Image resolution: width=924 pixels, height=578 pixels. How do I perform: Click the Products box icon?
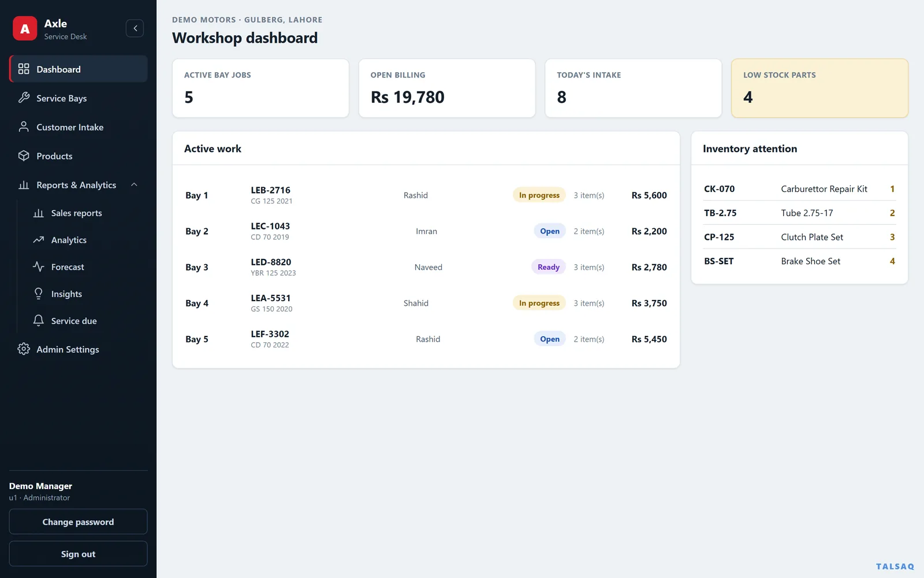(x=24, y=155)
